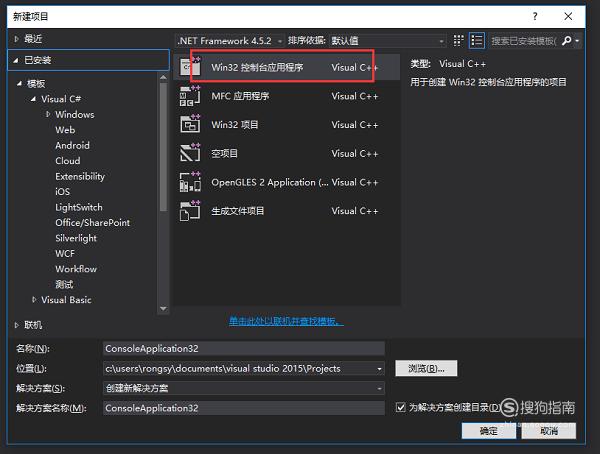Click the MFC 应用程序 template name
Screen dimensions: 600x454
(240, 96)
